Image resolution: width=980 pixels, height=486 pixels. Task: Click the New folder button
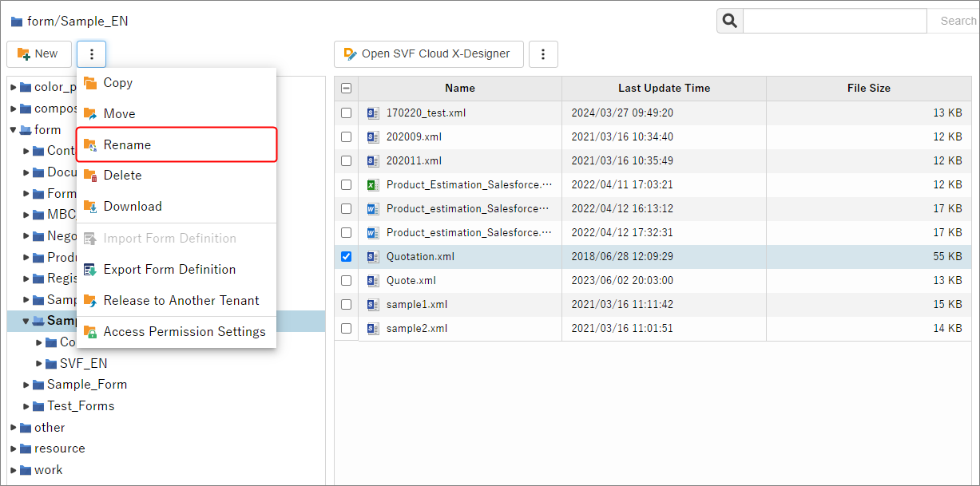pyautogui.click(x=39, y=54)
